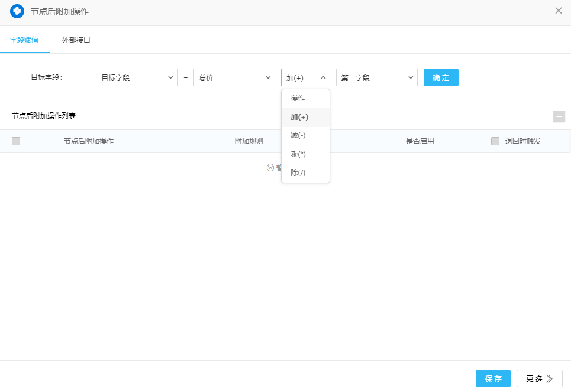Image resolution: width=571 pixels, height=392 pixels.
Task: Enable the 退回时触发 checkbox
Action: click(x=495, y=141)
